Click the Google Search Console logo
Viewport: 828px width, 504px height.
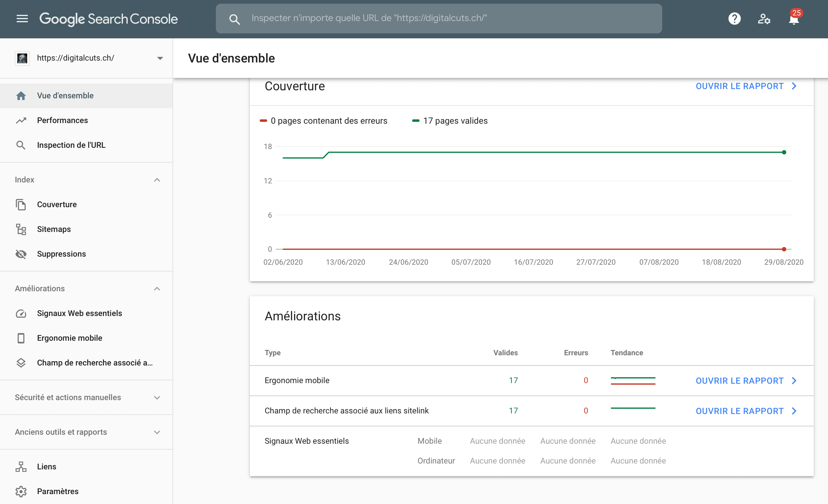tap(109, 19)
